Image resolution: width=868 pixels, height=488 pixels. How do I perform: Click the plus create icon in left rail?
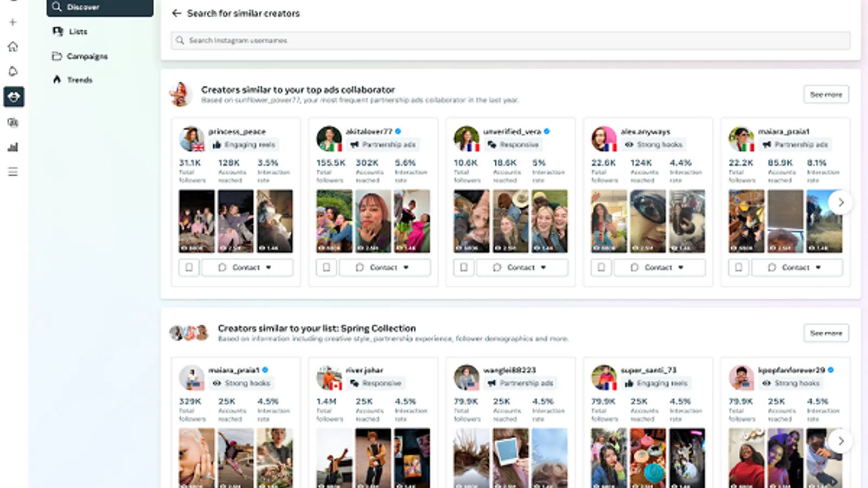coord(13,22)
